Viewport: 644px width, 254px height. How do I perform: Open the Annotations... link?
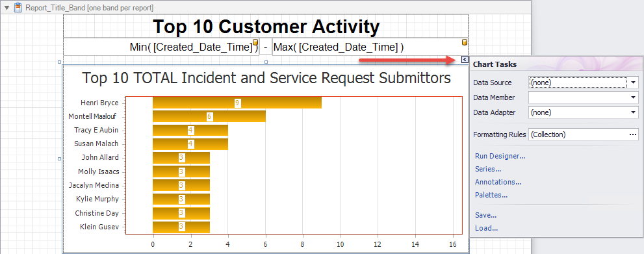pos(498,182)
